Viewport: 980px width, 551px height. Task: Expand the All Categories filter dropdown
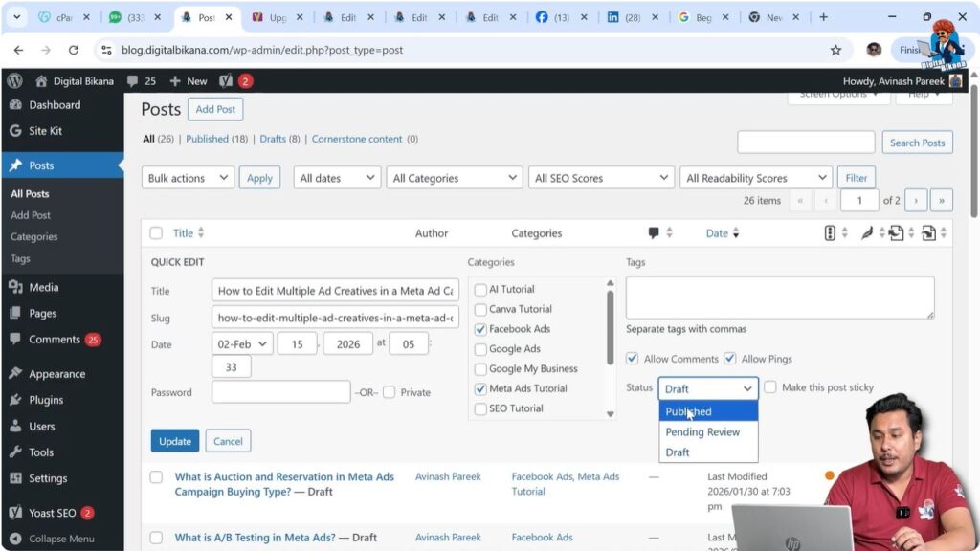tap(454, 177)
